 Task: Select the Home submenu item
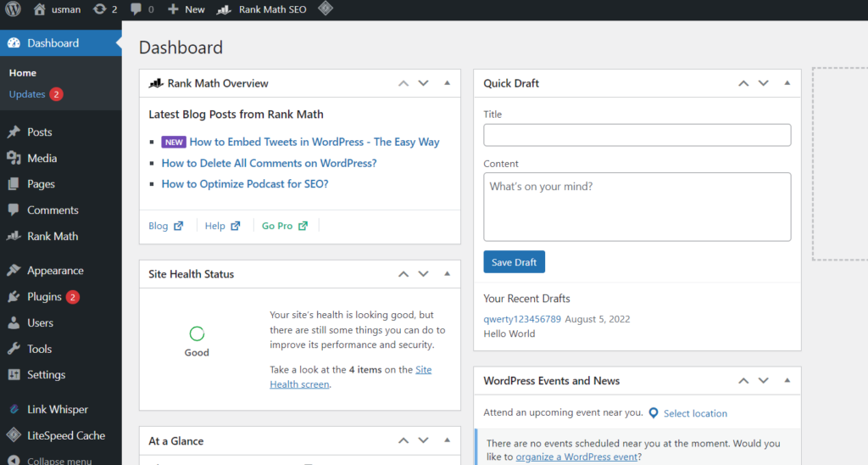pos(23,73)
